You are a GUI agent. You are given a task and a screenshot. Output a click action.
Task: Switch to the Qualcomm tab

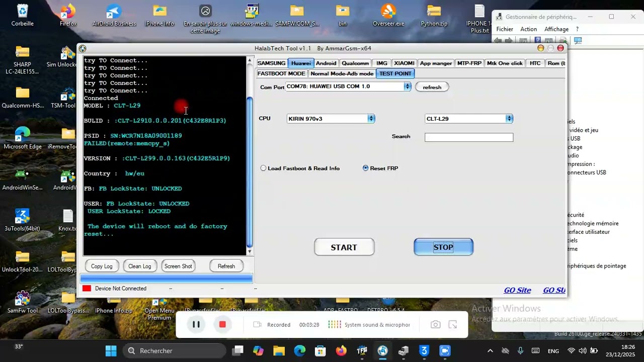click(x=355, y=63)
